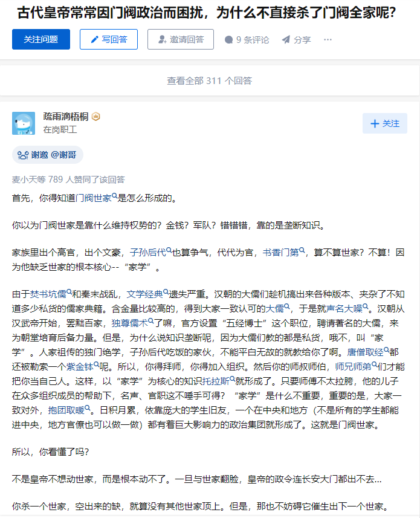Image resolution: width=420 pixels, height=518 pixels.
Task: Click the 谢邀 @谢哥 tag
Action: click(x=48, y=155)
